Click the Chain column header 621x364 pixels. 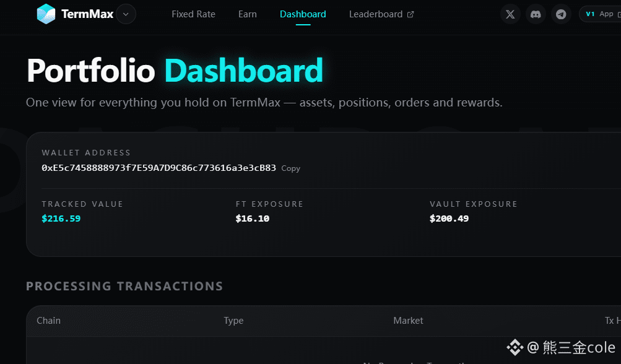[49, 321]
